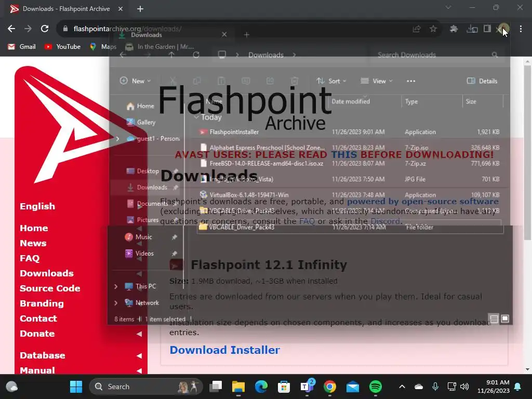Open the Chrome extensions puzzle icon
This screenshot has height=399, width=532.
tap(454, 29)
